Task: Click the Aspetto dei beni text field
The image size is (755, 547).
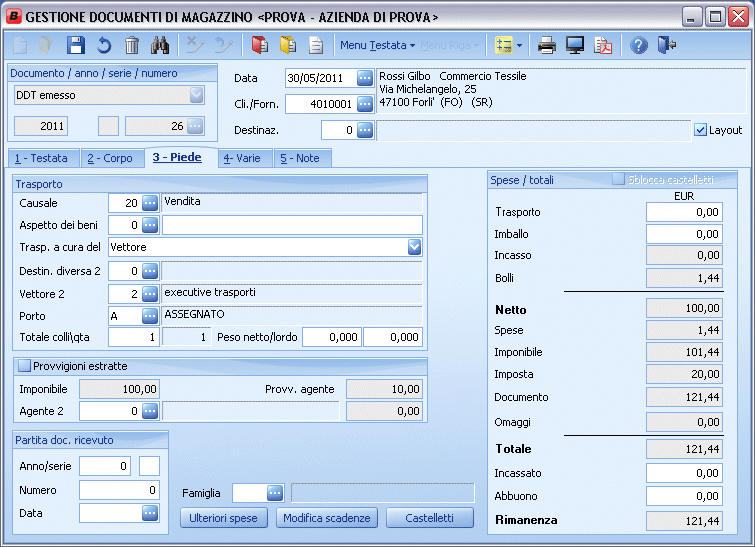Action: click(x=292, y=225)
